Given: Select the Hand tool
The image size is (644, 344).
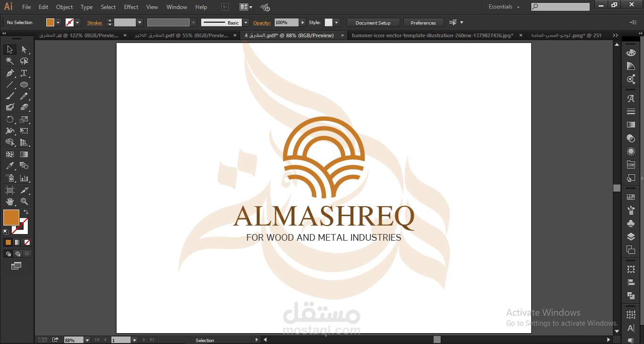Looking at the screenshot, I should point(10,201).
